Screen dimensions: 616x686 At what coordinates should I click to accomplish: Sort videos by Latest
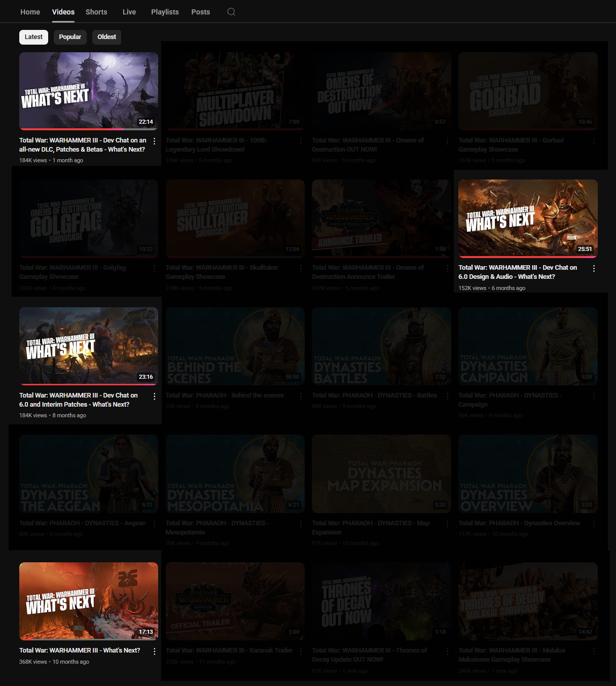[33, 37]
